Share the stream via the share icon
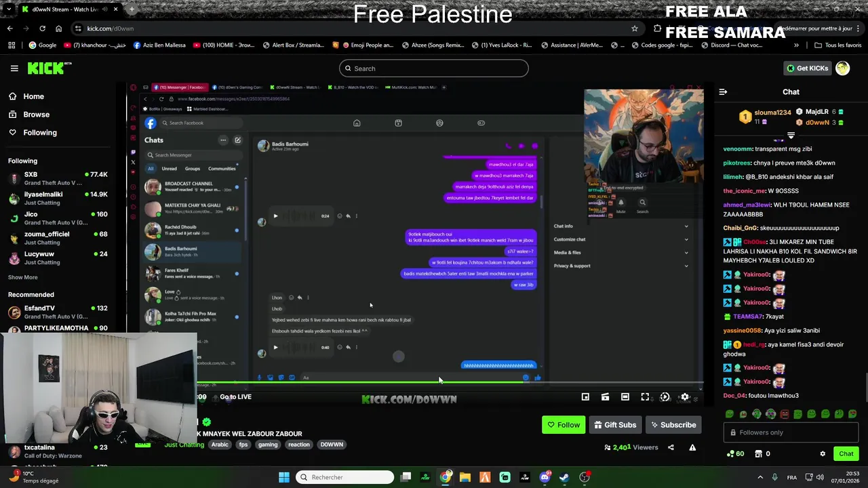 [671, 447]
